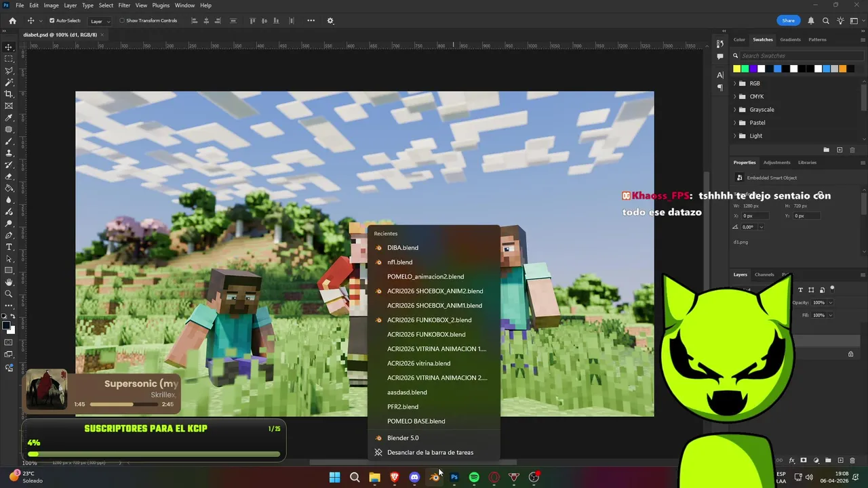Show more align options with three dots
This screenshot has width=868, height=488.
point(311,20)
